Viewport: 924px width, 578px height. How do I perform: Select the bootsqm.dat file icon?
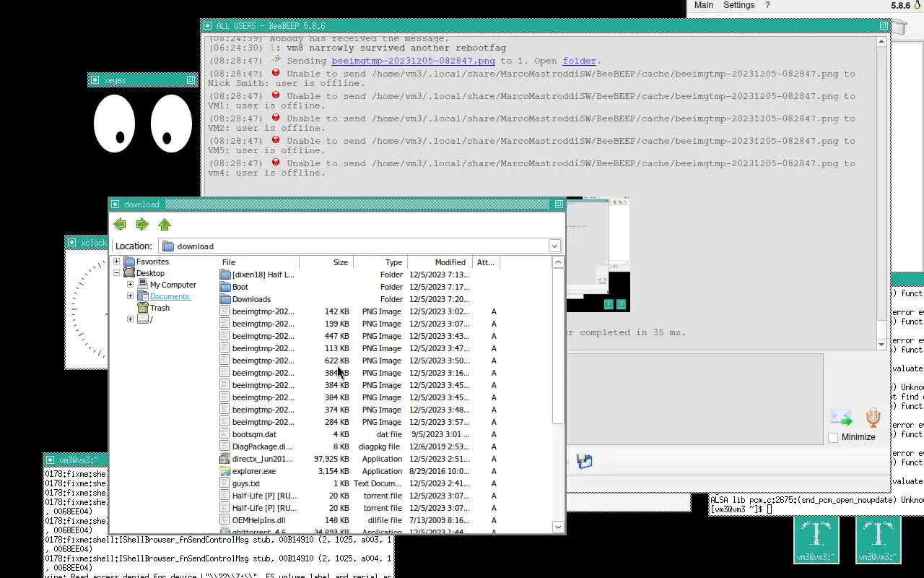(x=225, y=434)
